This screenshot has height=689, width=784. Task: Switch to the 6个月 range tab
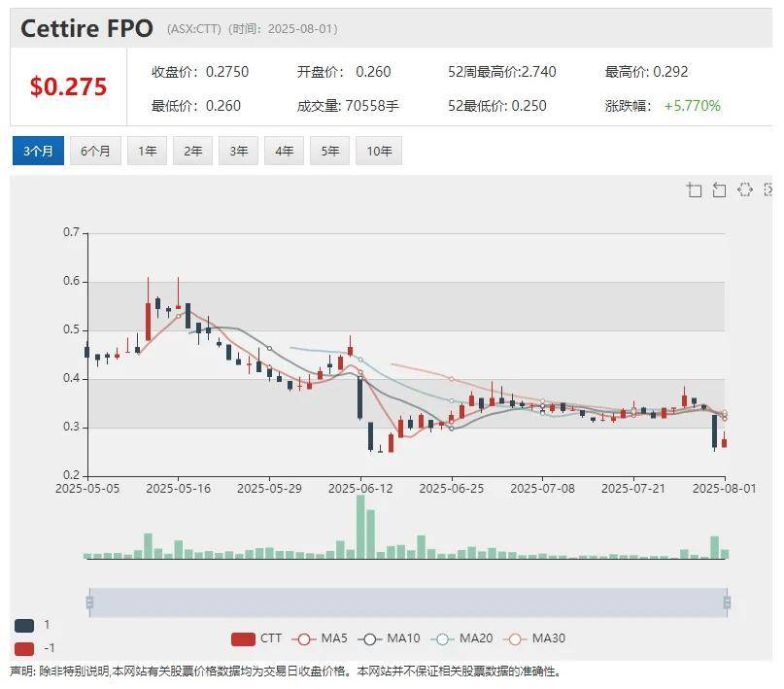(x=95, y=151)
